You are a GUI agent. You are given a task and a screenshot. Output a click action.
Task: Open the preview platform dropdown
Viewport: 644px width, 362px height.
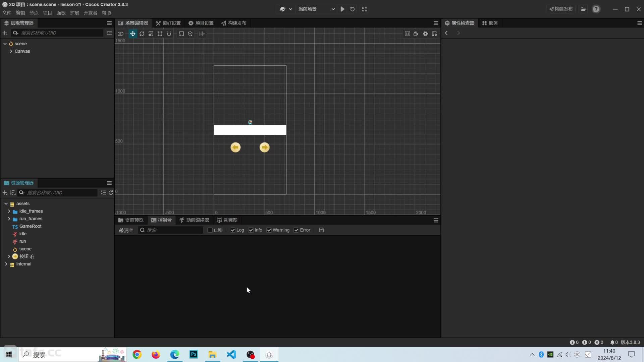[x=286, y=9]
